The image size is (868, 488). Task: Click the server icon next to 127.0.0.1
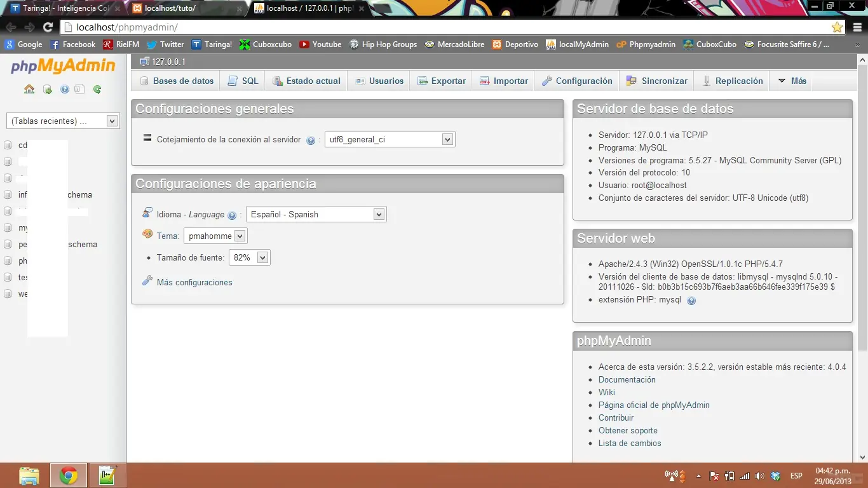pos(144,62)
